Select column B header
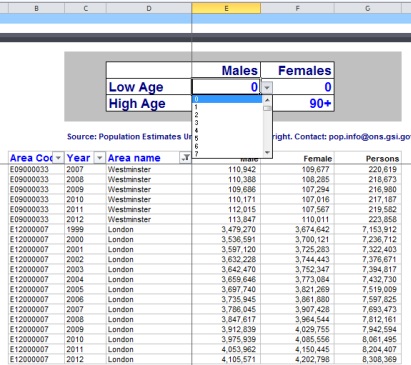 (36, 8)
